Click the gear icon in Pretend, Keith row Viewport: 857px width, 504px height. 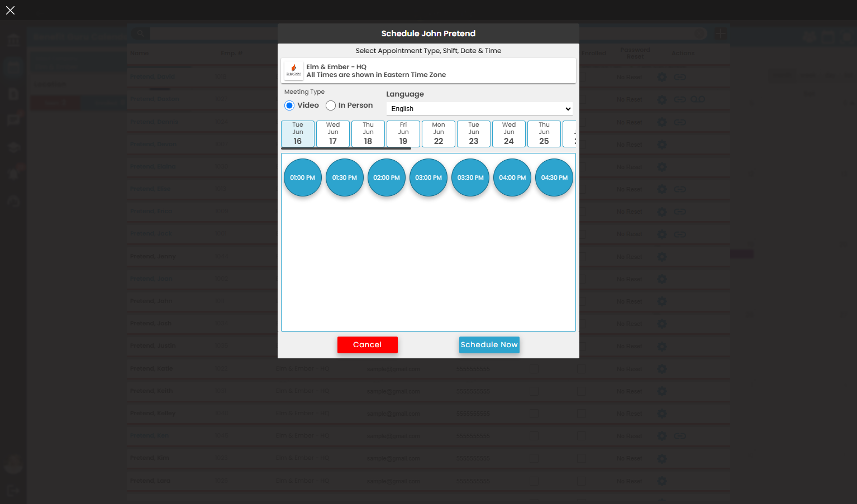click(662, 391)
